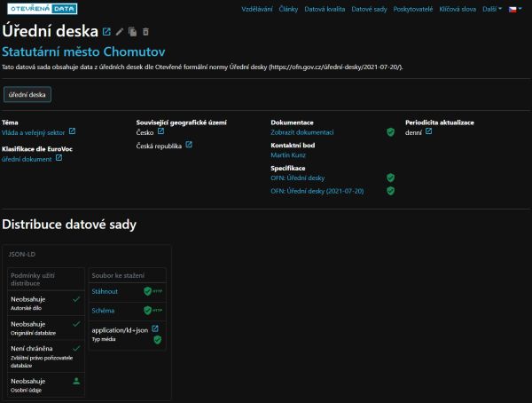Click the pencil edit icon by title
Viewport: 532px width, 403px height.
click(120, 32)
